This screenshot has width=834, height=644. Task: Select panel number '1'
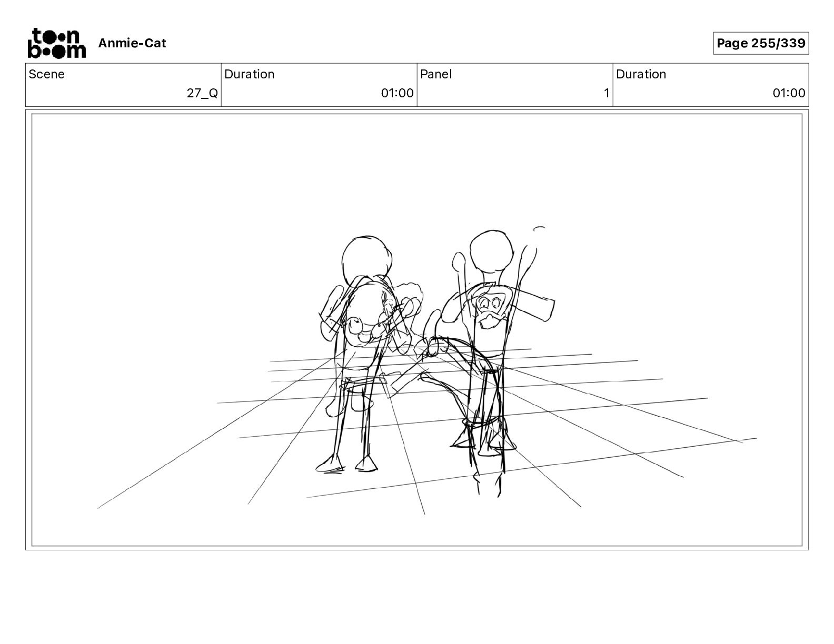[607, 93]
